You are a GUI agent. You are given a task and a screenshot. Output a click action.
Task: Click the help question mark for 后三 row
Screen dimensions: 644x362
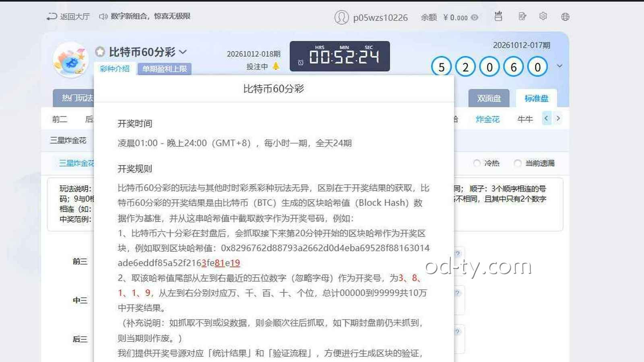pyautogui.click(x=457, y=331)
